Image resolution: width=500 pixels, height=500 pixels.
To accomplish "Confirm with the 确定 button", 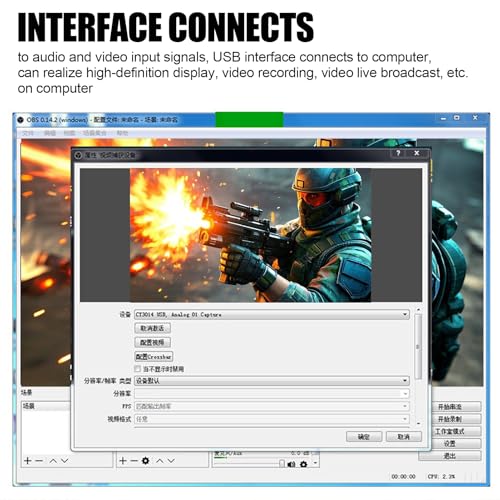I will pyautogui.click(x=364, y=437).
